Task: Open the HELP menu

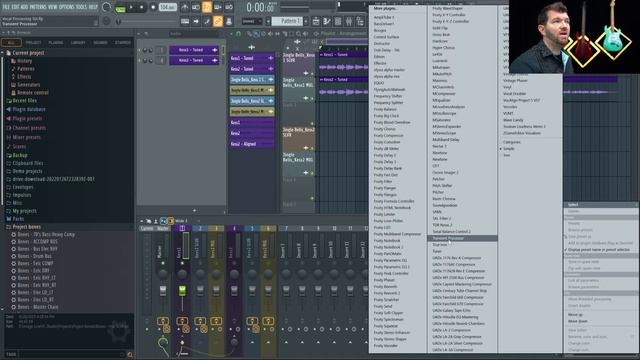Action: [x=93, y=7]
